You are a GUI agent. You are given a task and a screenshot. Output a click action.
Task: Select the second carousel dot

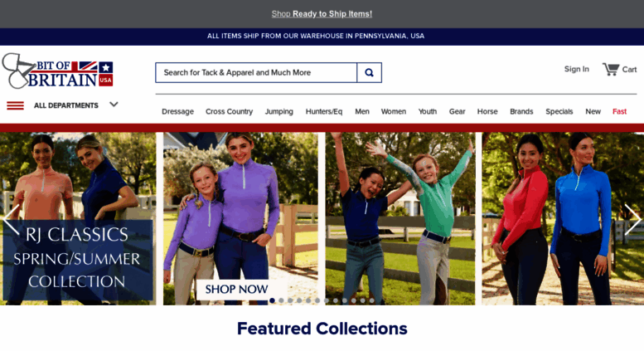pyautogui.click(x=281, y=300)
